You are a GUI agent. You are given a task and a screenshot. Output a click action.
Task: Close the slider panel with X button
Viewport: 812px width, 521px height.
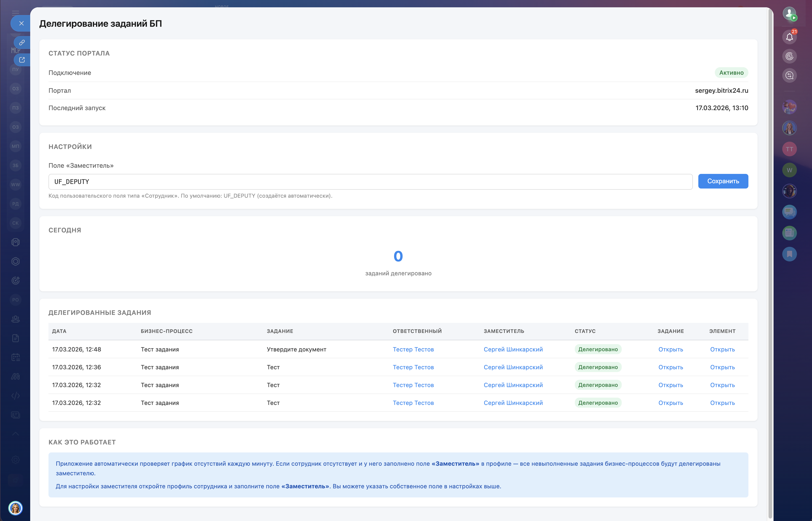coord(21,23)
